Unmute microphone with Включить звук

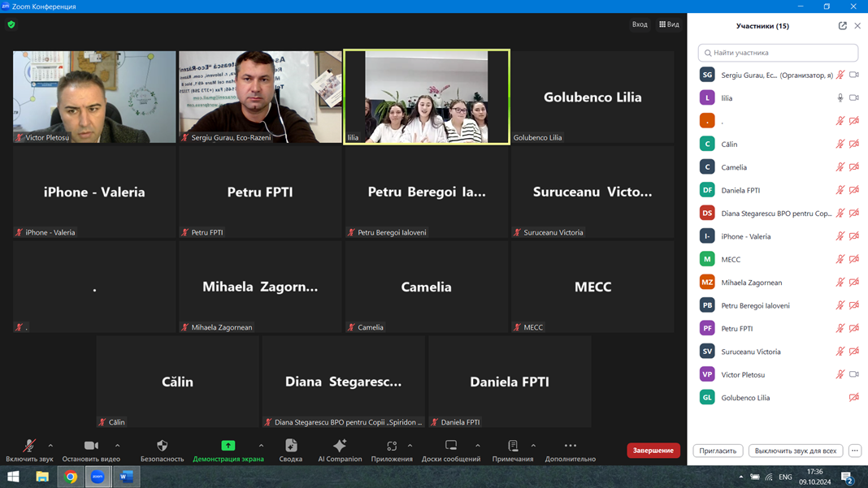pos(29,446)
